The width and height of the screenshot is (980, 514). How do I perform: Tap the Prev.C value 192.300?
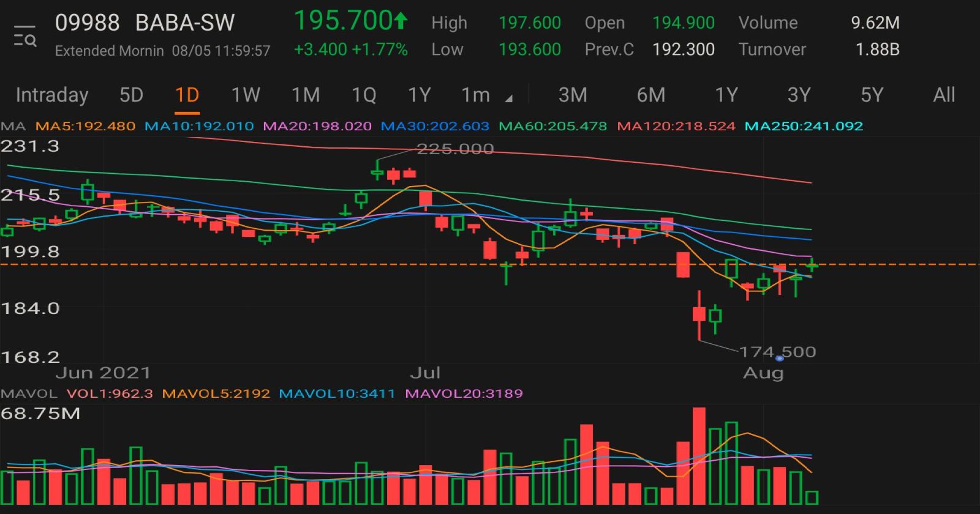[x=684, y=50]
